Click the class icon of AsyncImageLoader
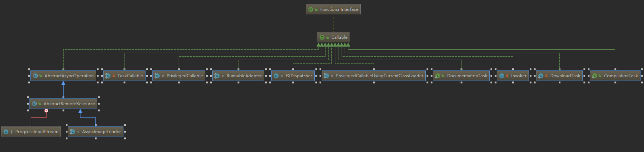The height and width of the screenshot is (152, 644). [72, 132]
